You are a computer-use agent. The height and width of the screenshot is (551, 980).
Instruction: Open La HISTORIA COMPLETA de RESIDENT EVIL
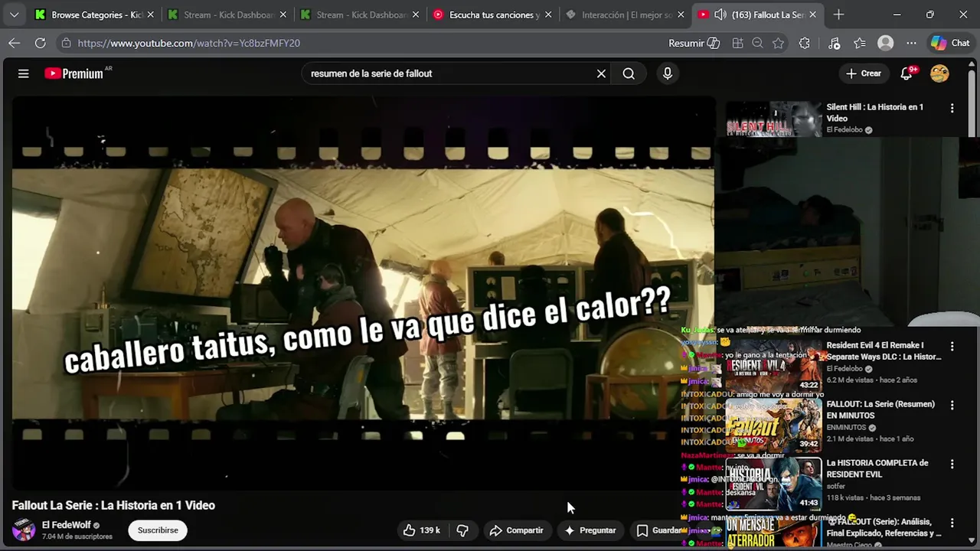point(877,468)
